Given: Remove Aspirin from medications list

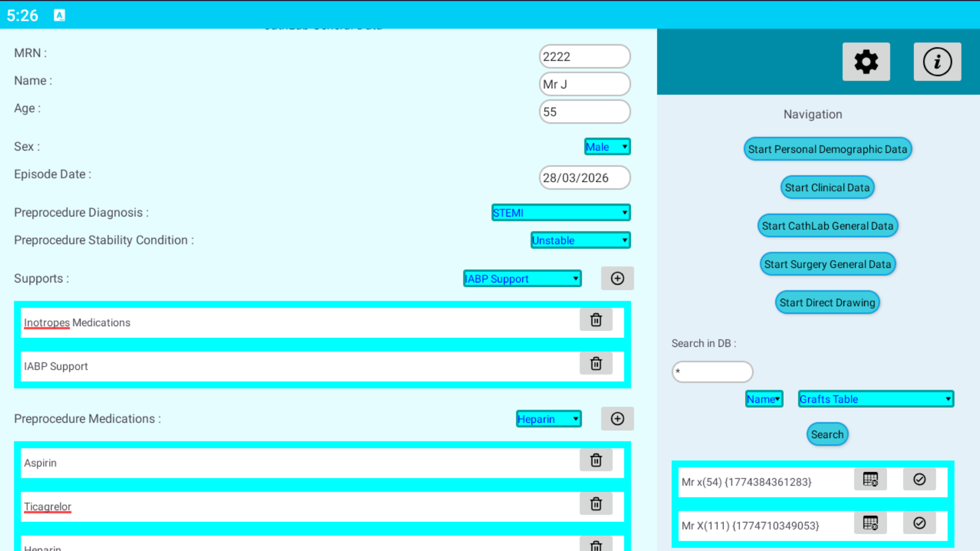Looking at the screenshot, I should click(x=596, y=460).
